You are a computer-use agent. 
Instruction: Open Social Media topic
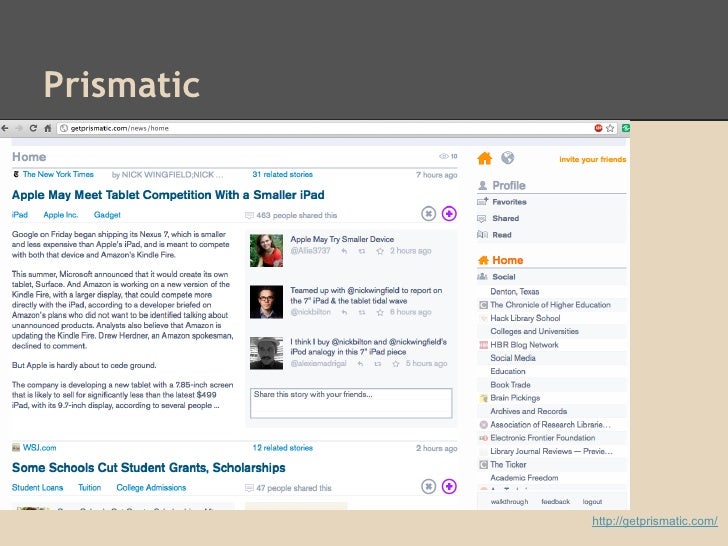point(513,358)
